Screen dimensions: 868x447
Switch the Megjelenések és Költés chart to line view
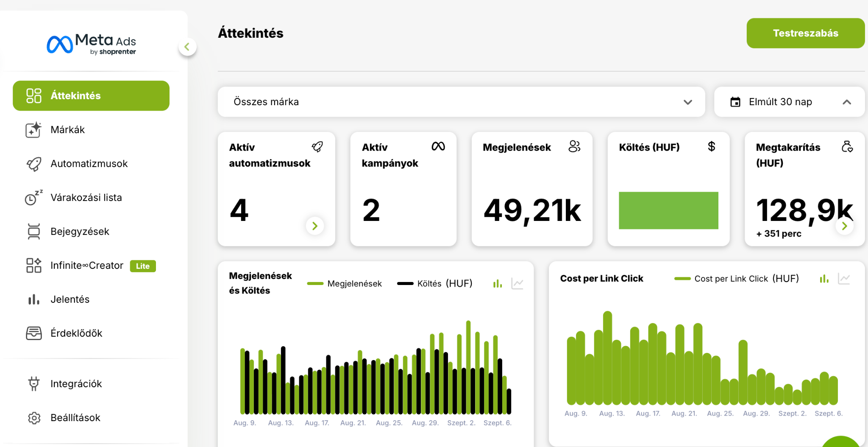click(x=517, y=283)
